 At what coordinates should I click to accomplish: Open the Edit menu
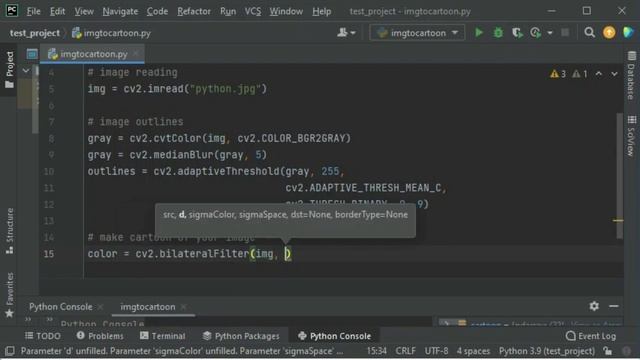(x=57, y=11)
